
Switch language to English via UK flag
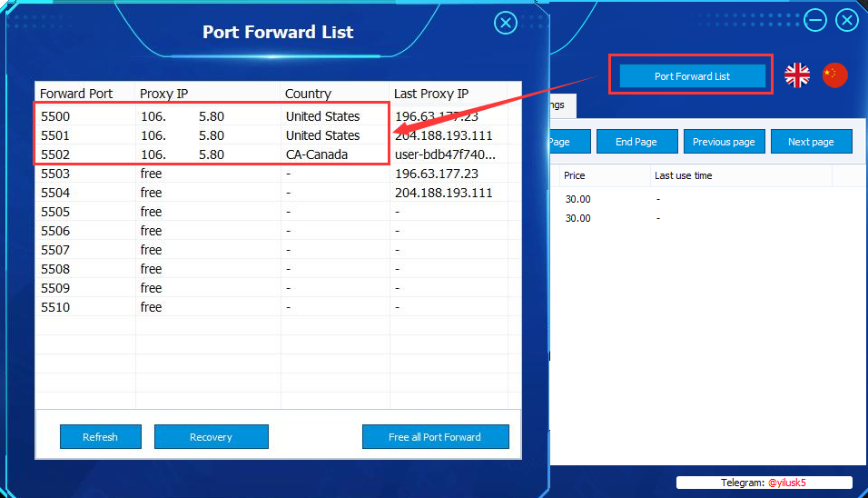(x=797, y=75)
